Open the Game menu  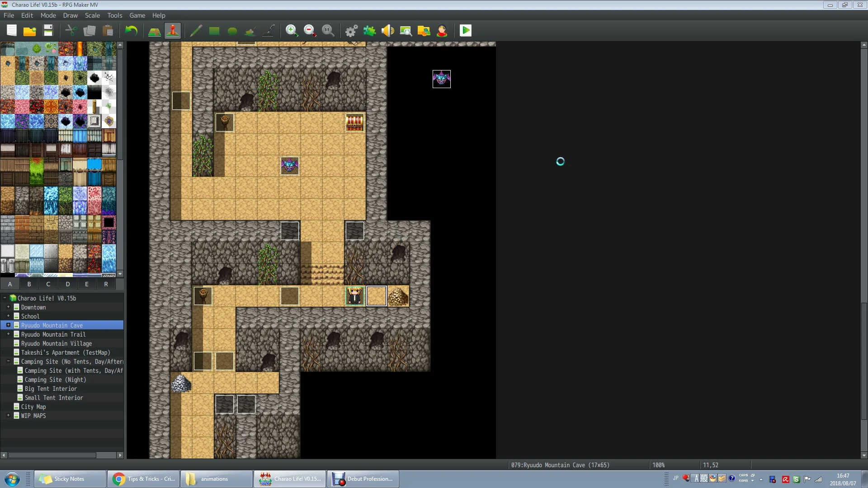pos(137,15)
